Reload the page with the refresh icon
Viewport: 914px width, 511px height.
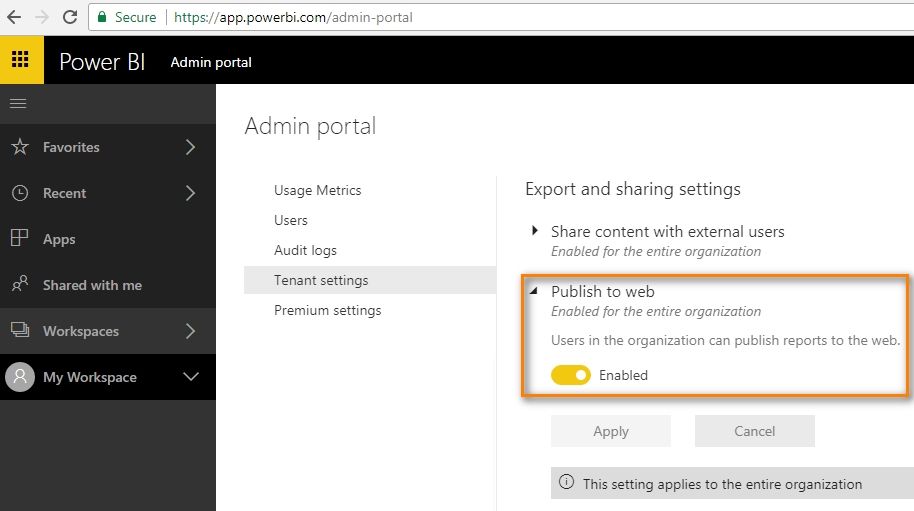click(70, 17)
